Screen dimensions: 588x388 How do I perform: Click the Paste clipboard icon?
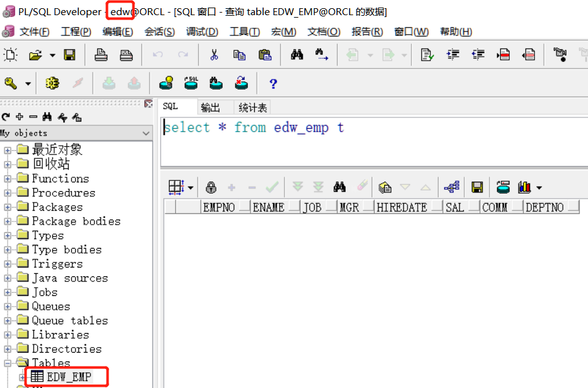(265, 55)
